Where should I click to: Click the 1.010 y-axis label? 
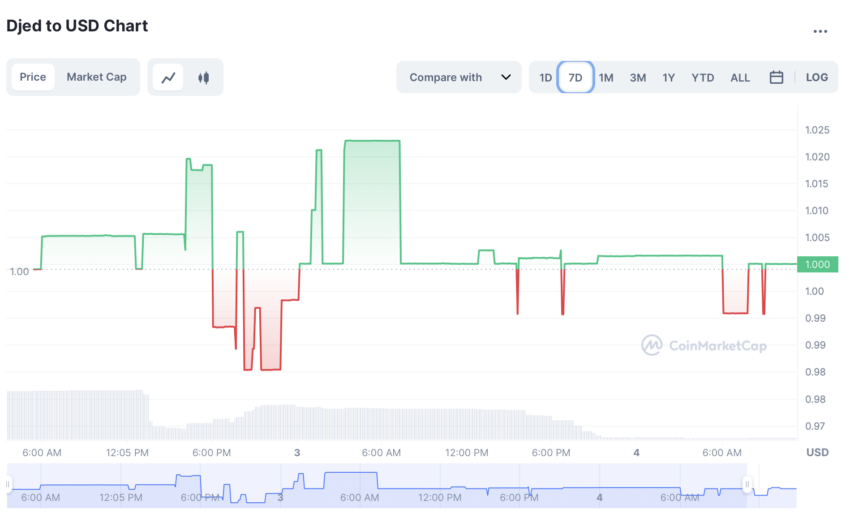tap(817, 211)
